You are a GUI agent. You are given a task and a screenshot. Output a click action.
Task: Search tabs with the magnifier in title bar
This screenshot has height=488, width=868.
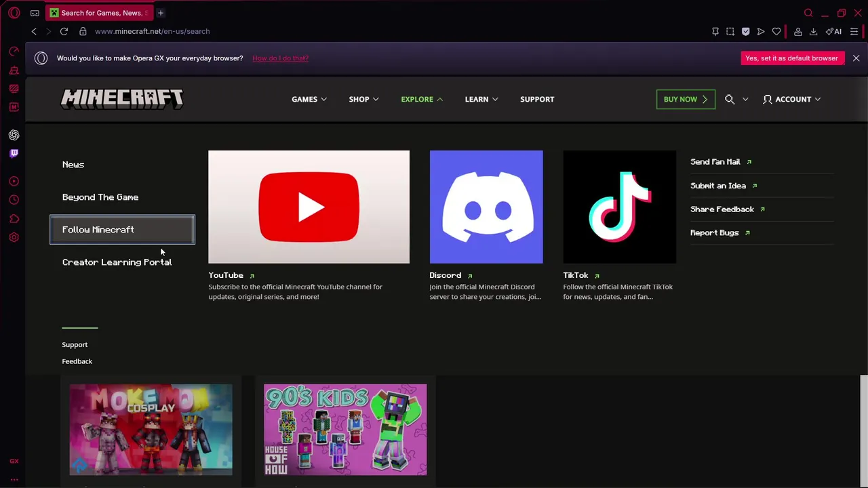(808, 13)
